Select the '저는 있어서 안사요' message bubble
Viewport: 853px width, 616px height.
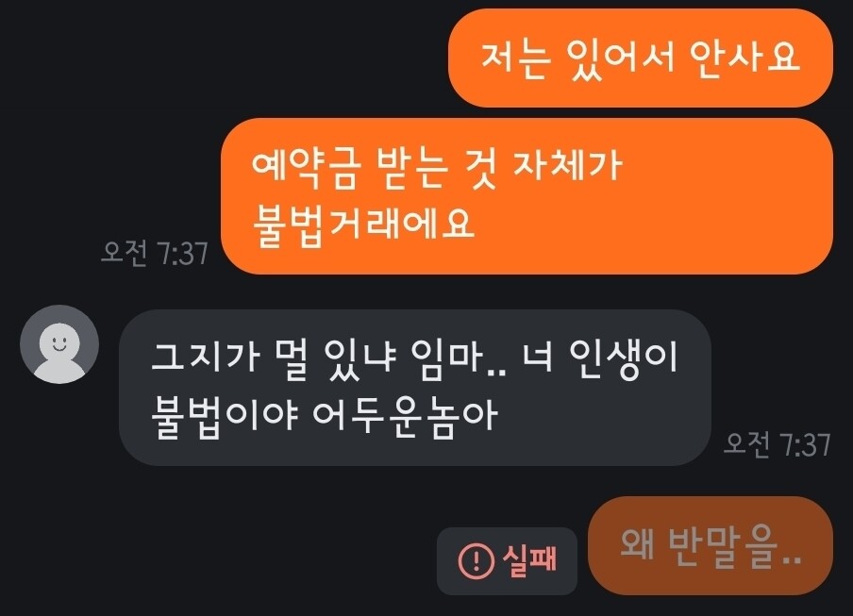click(641, 58)
